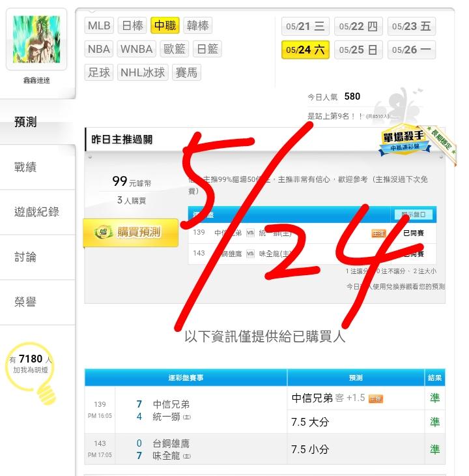
Task: Click the NHL冰球 league tab
Action: coord(143,72)
